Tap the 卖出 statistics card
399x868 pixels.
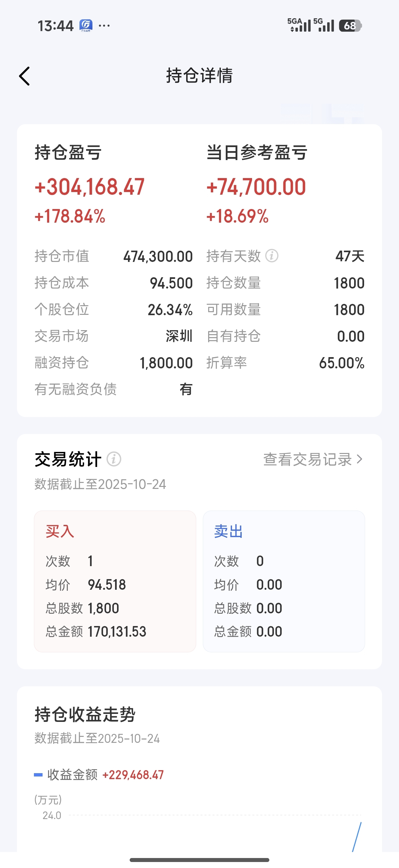[284, 581]
